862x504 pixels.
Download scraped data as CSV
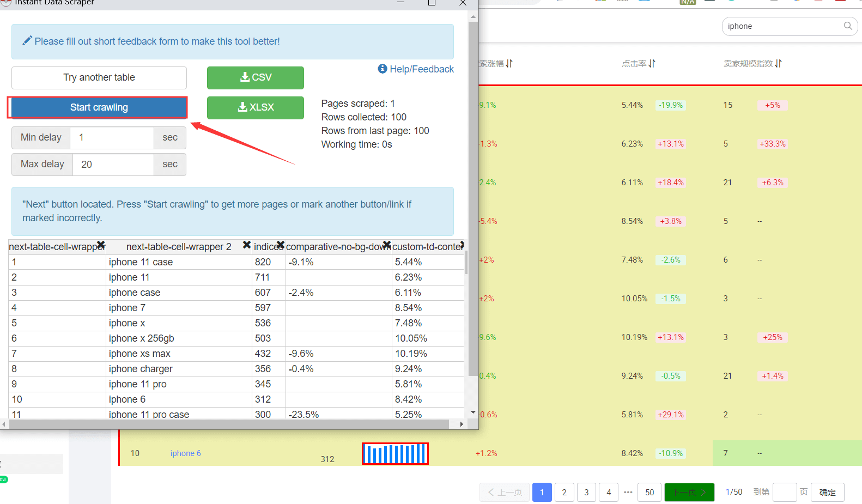click(x=255, y=77)
